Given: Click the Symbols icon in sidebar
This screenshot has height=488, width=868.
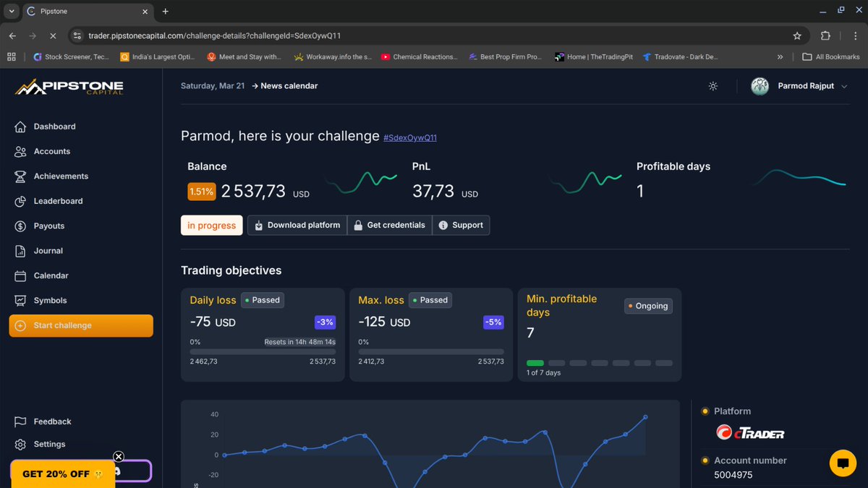Looking at the screenshot, I should pos(20,300).
